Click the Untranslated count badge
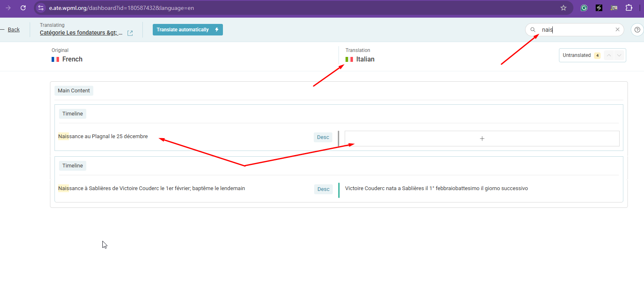Image resolution: width=644 pixels, height=306 pixels. 597,55
